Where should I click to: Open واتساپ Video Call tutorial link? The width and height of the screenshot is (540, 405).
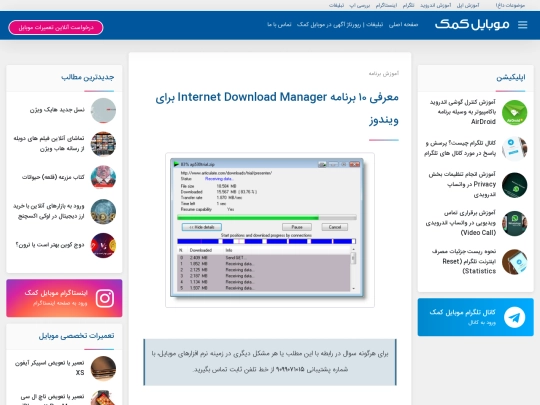pyautogui.click(x=461, y=222)
